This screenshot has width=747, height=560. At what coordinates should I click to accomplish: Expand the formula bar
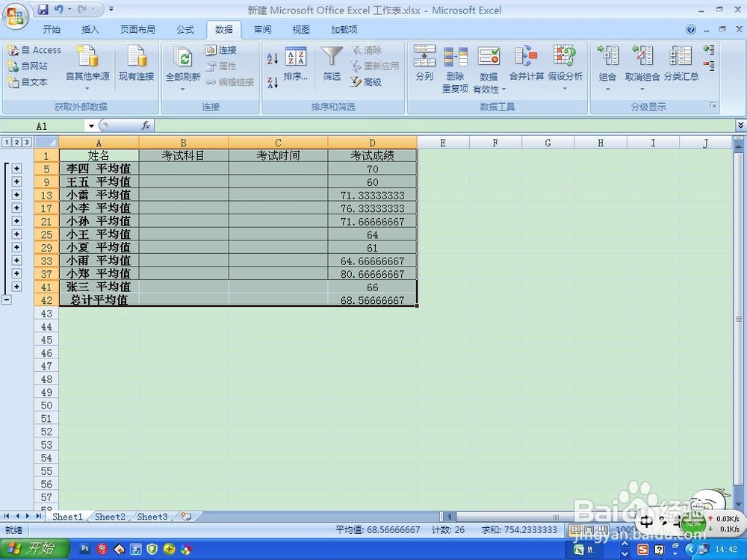[x=740, y=125]
